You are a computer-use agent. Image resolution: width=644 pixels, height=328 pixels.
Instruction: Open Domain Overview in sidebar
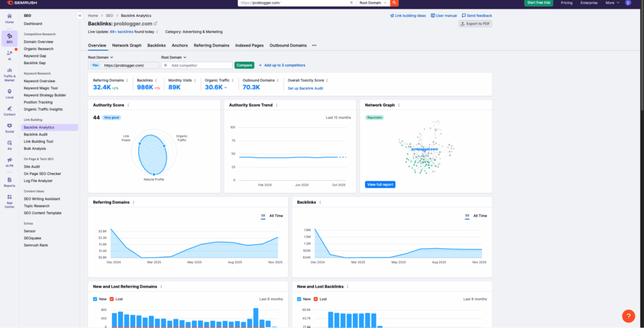point(38,42)
